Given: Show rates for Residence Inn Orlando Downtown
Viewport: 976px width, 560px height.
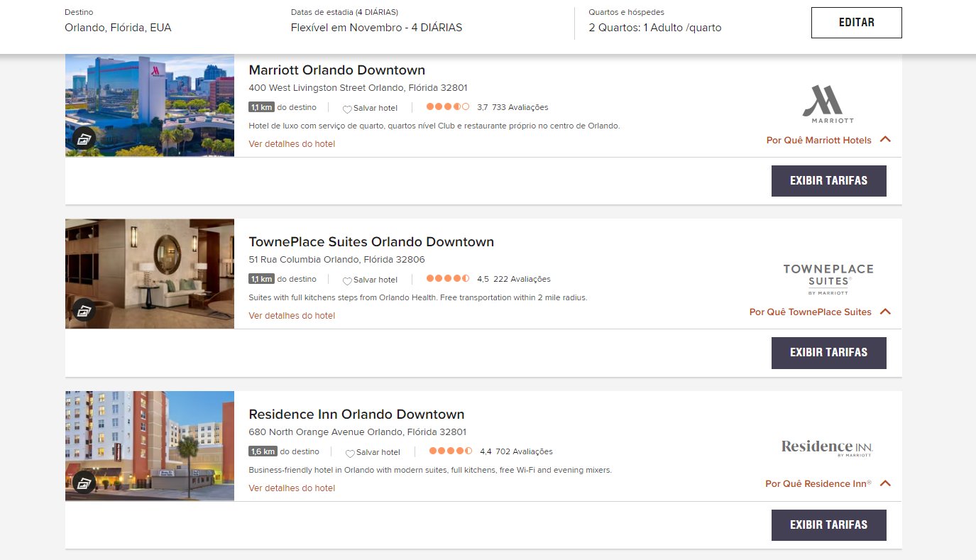Looking at the screenshot, I should click(x=829, y=525).
